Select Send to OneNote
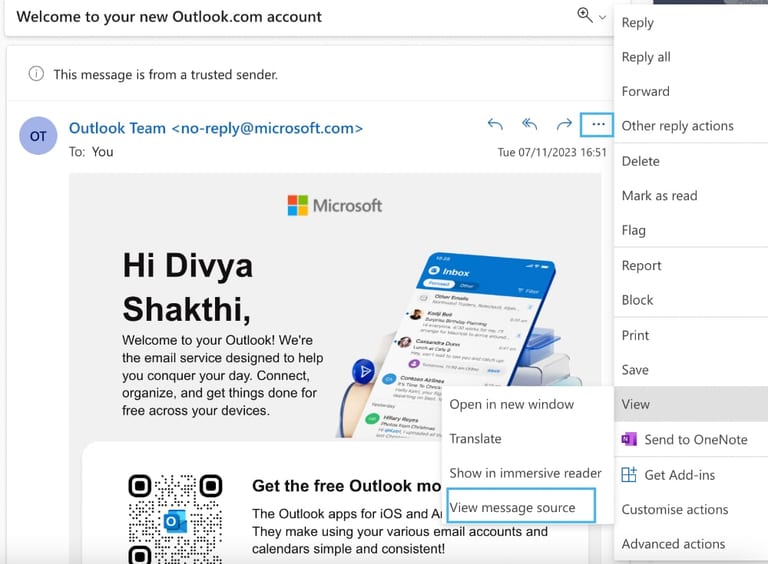This screenshot has height=564, width=768. [691, 439]
